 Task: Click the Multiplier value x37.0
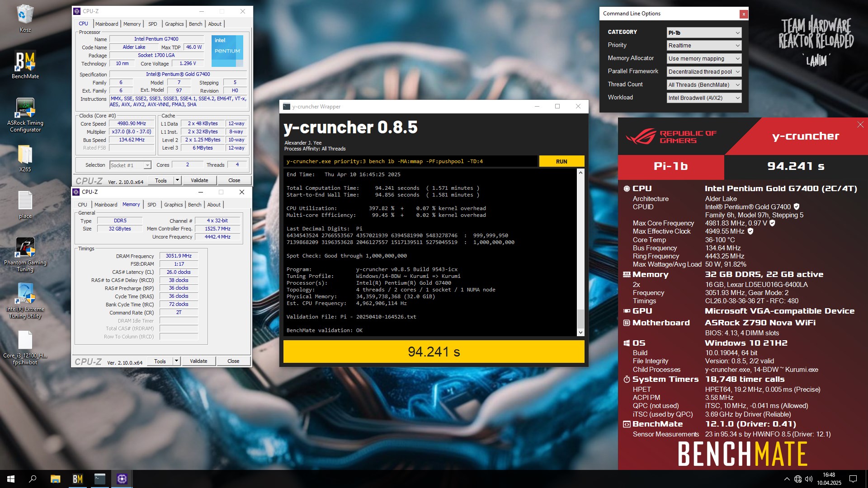[132, 131]
